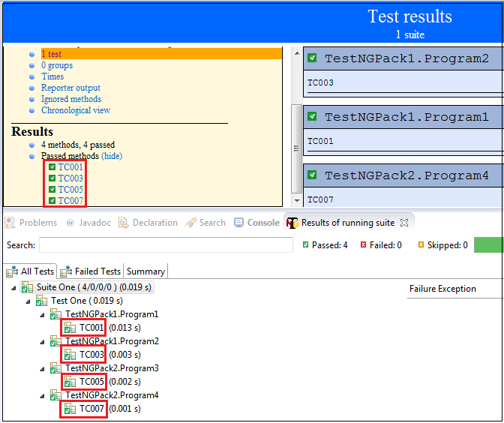Select TC003 (0.003 s) tree row
504x423 pixels.
(x=102, y=355)
